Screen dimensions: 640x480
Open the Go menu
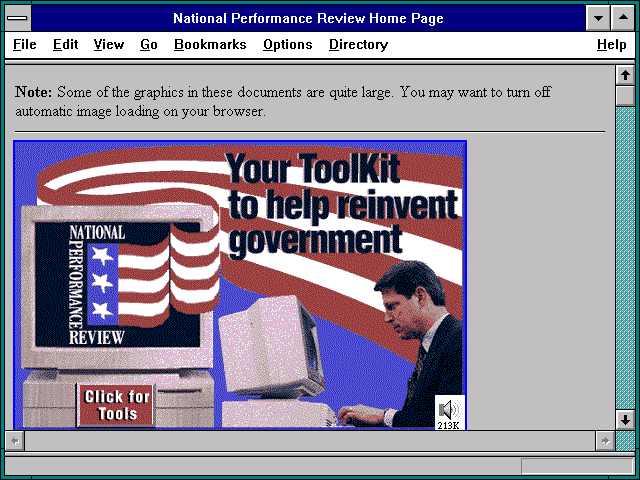pyautogui.click(x=149, y=44)
